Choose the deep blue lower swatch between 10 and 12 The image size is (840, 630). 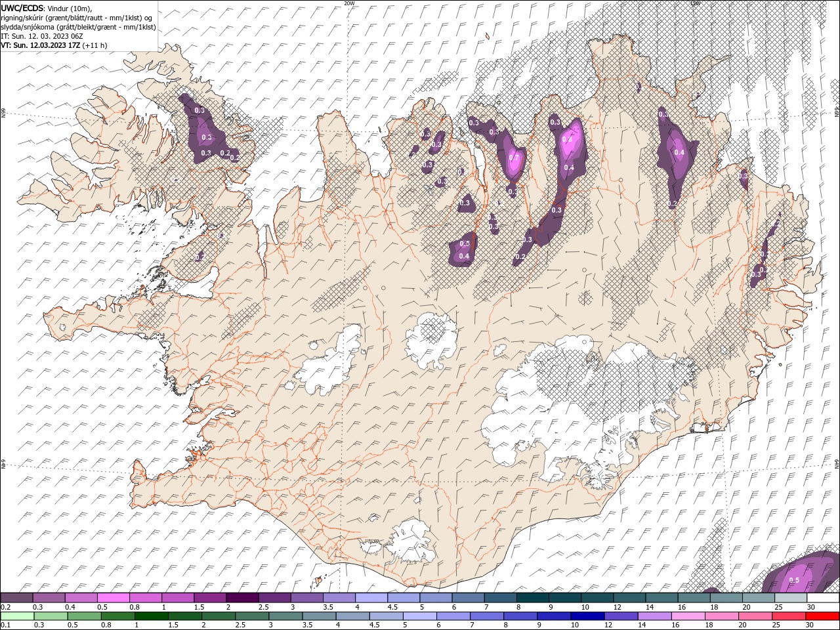coord(587,616)
